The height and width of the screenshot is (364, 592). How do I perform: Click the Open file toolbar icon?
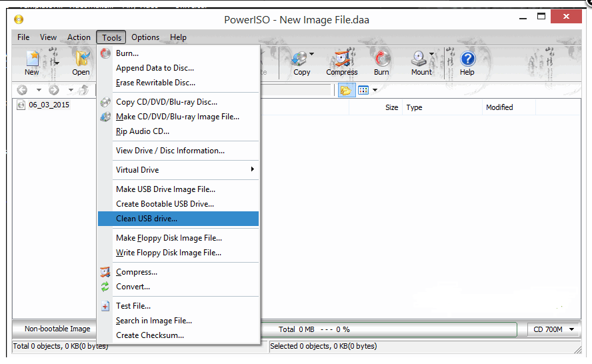[x=82, y=59]
